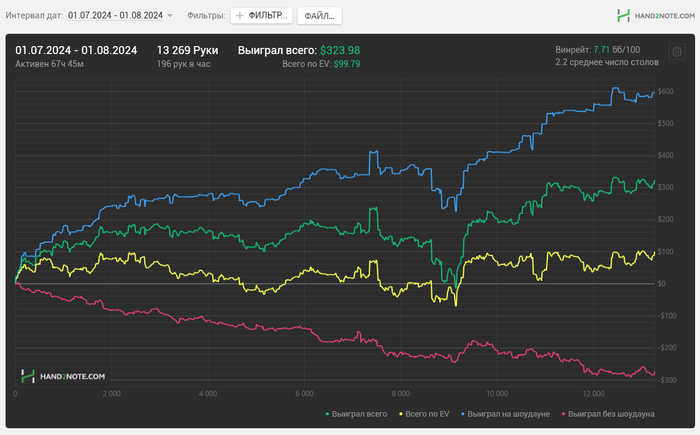Viewport: 700px width, 435px height.
Task: Open the graph settings gear icon
Action: tap(677, 52)
